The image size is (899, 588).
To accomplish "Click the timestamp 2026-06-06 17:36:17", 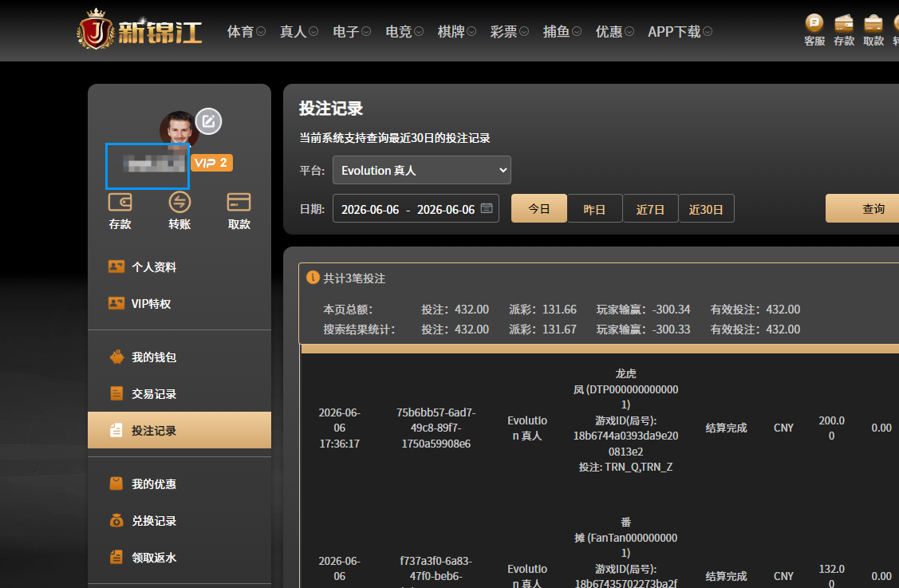I will point(340,428).
